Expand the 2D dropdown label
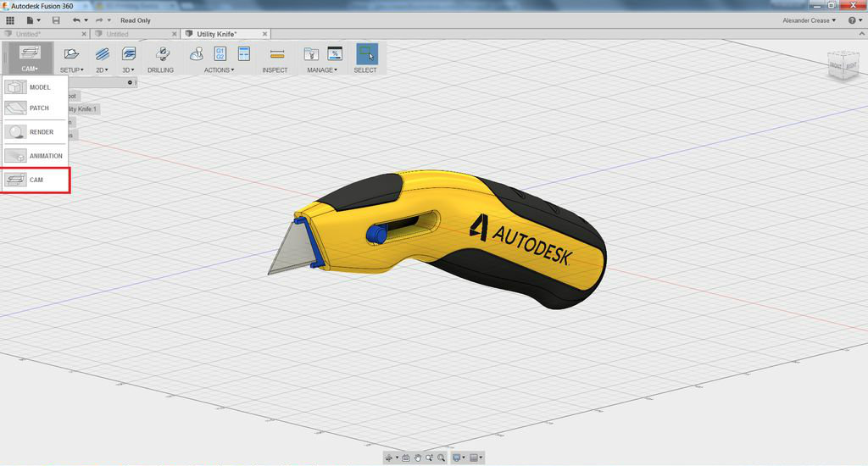Screen dimensions: 868x466 (102, 70)
